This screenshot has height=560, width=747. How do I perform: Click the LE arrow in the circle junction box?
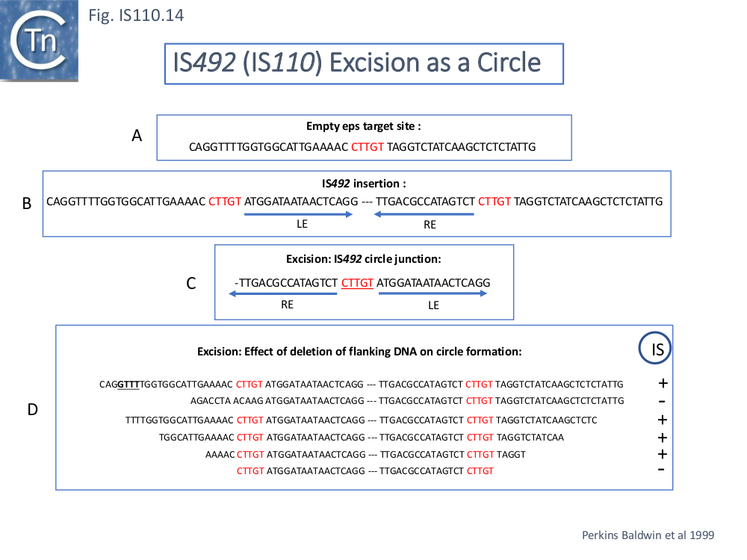point(433,294)
